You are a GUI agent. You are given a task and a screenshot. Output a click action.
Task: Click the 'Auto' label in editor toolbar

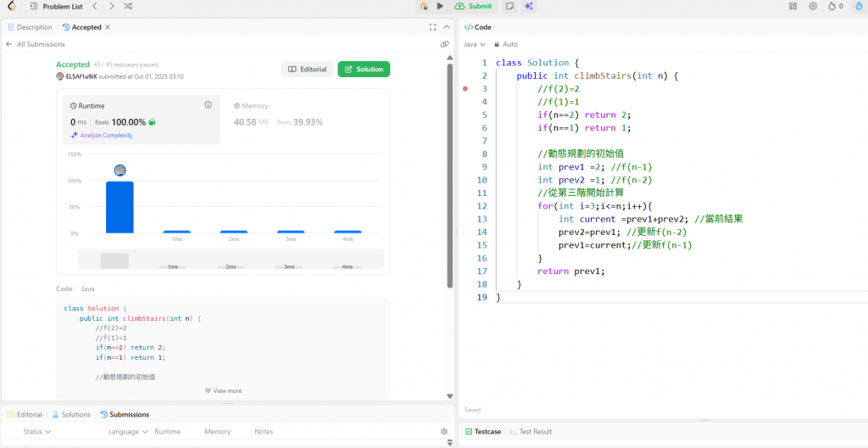[x=510, y=44]
